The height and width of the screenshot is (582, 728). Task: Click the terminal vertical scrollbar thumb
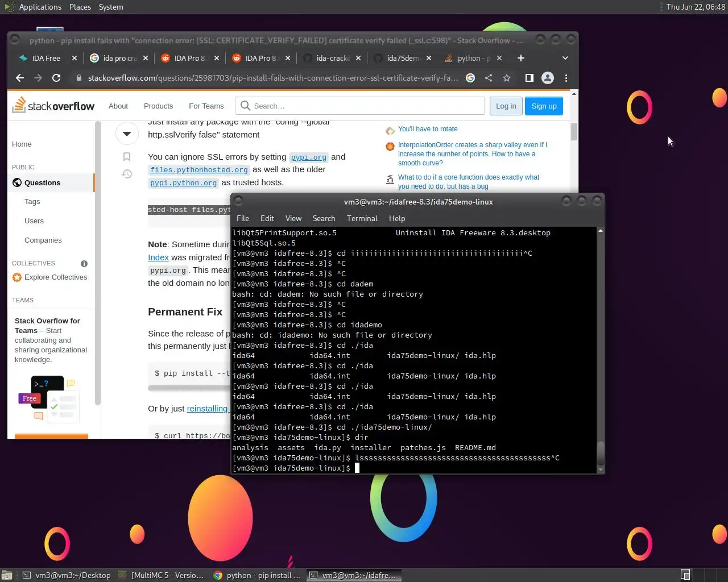coord(600,452)
